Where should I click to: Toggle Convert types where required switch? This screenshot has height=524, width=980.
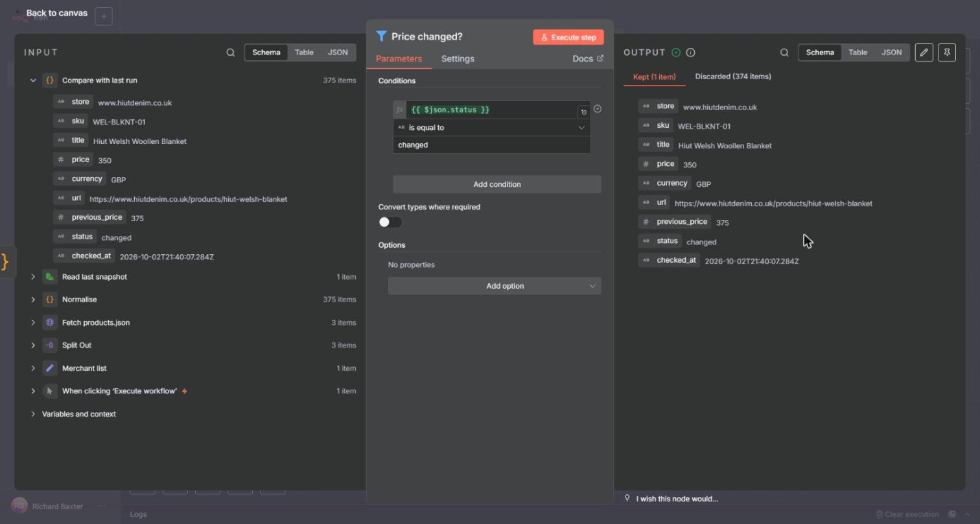coord(390,222)
